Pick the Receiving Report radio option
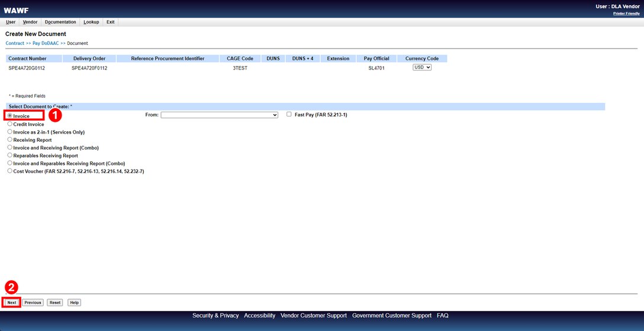 point(9,139)
